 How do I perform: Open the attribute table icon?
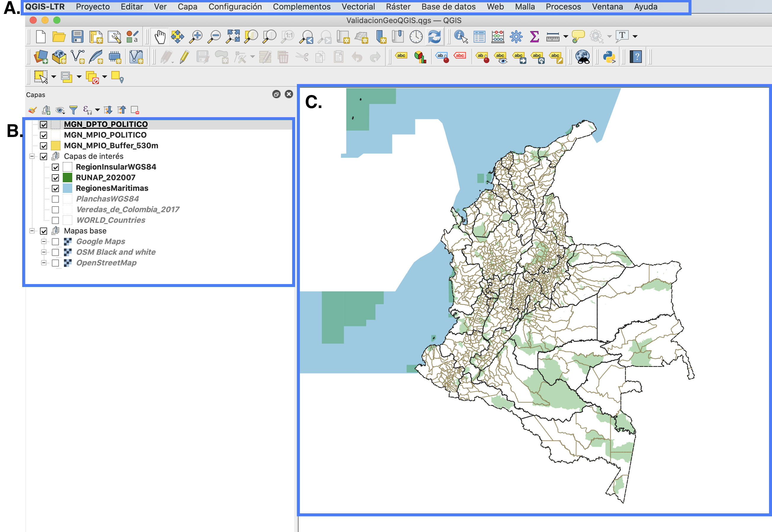click(479, 36)
